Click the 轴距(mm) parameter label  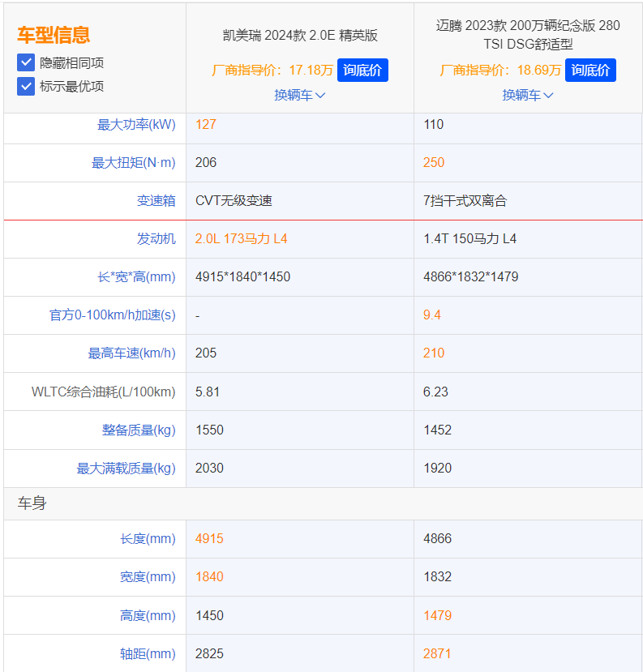click(x=147, y=654)
